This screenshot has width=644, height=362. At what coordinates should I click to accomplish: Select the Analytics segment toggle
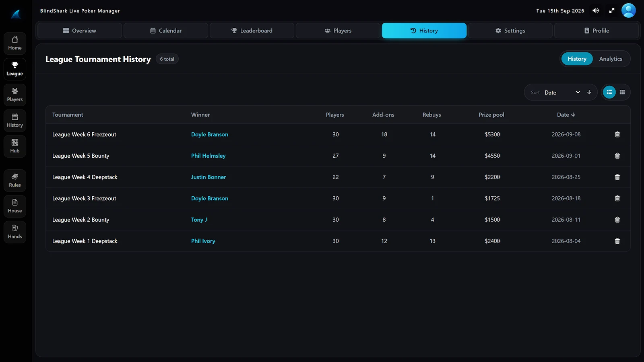611,59
